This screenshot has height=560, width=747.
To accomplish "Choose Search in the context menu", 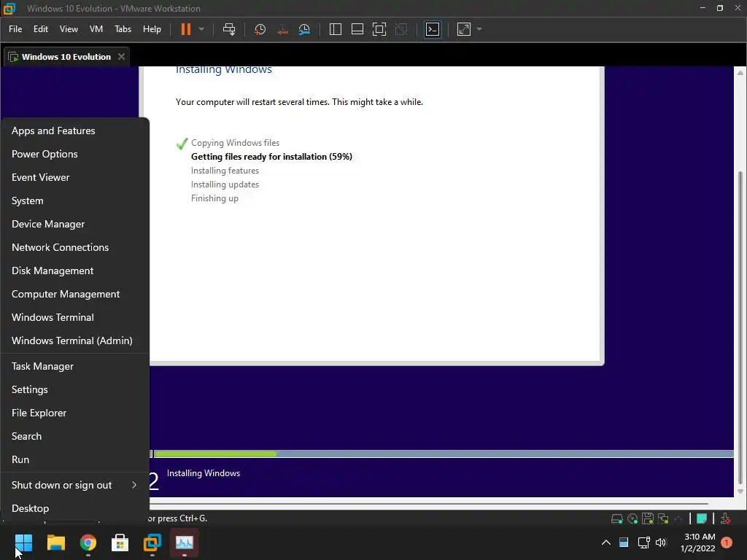I will (x=75, y=436).
